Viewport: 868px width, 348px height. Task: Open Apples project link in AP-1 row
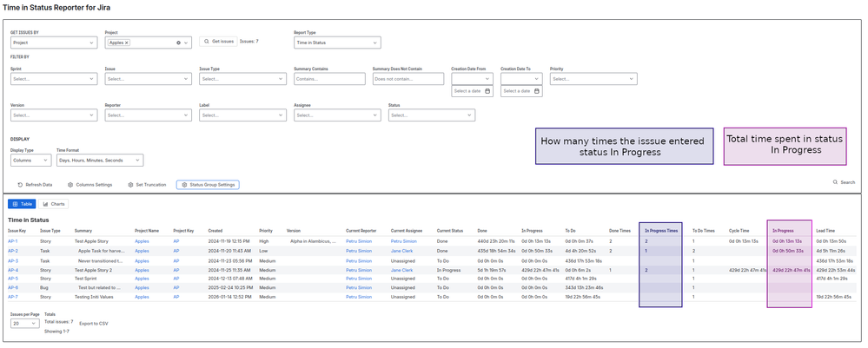[142, 241]
